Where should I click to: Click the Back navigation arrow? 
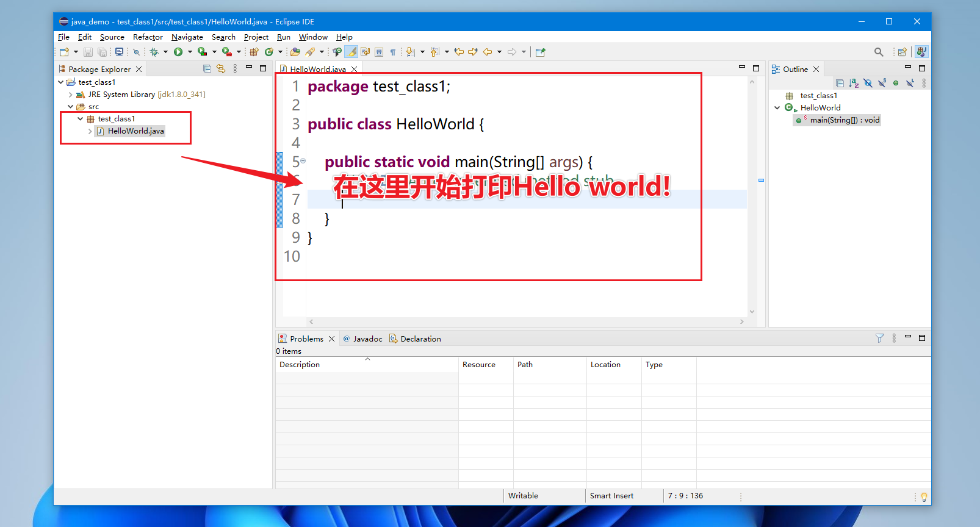click(x=488, y=52)
